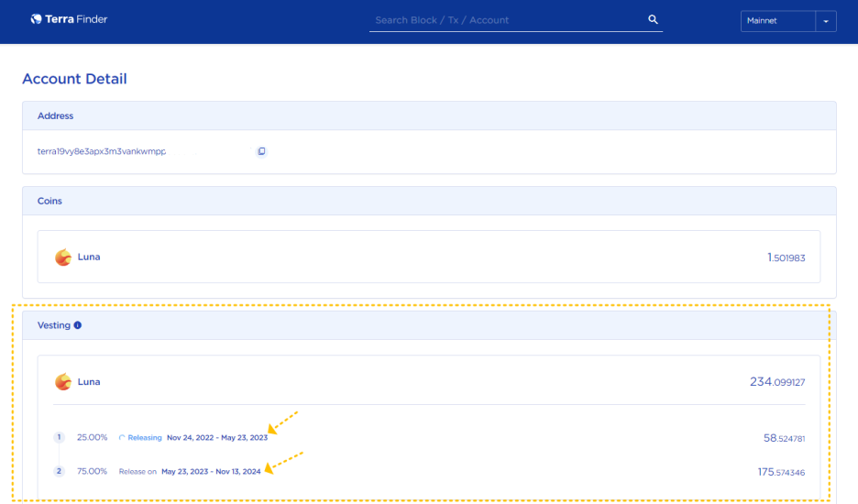Click the Coins section header
This screenshot has width=858, height=504.
pos(429,201)
